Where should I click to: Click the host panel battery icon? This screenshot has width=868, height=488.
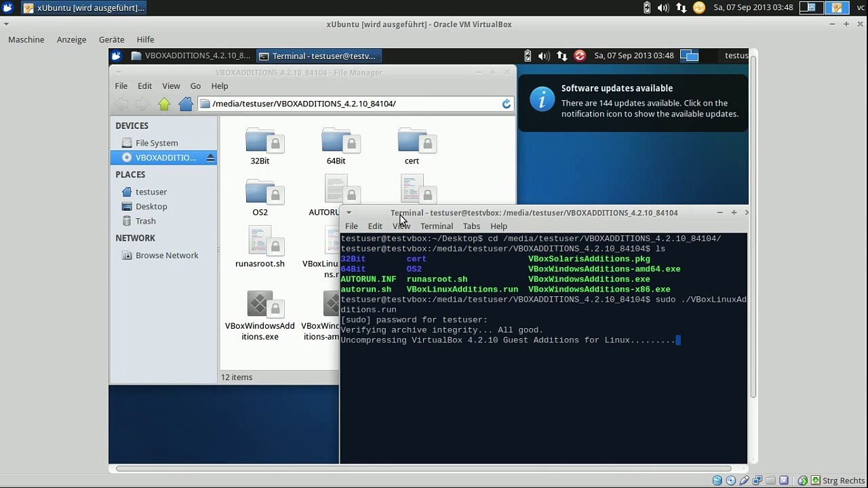(x=646, y=7)
